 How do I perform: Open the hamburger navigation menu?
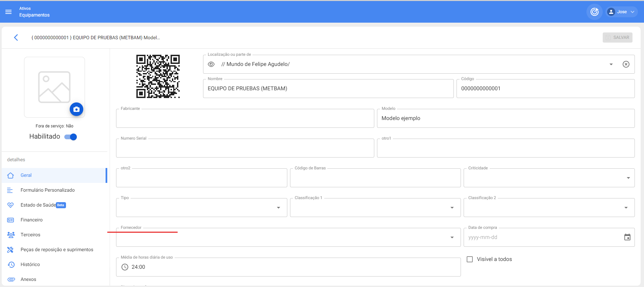[x=8, y=12]
